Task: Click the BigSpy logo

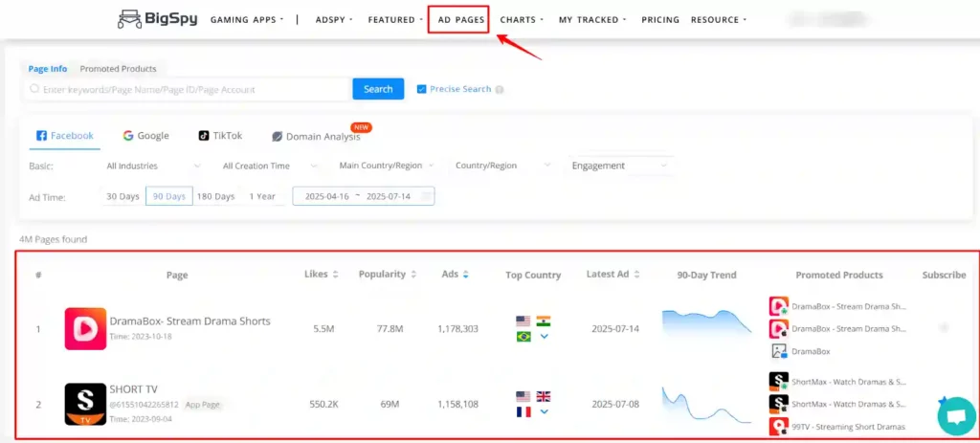Action: (157, 19)
